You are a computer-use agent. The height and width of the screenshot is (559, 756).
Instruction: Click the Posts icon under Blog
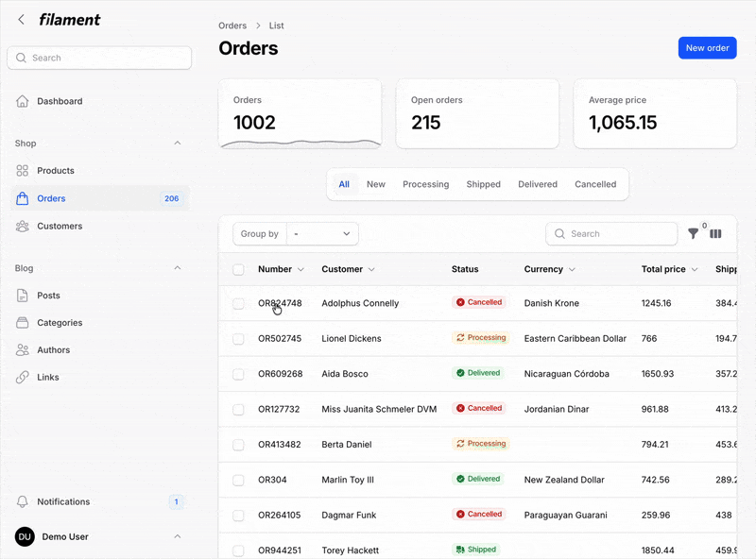coord(24,295)
